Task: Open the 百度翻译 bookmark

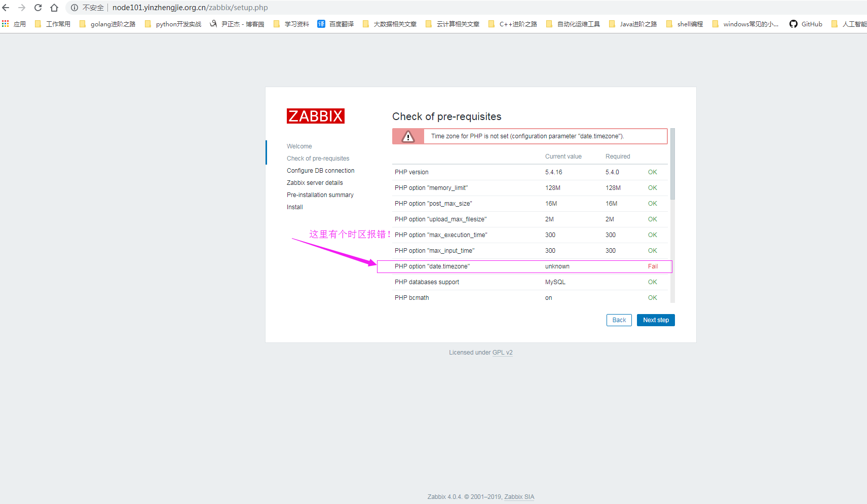Action: point(335,24)
